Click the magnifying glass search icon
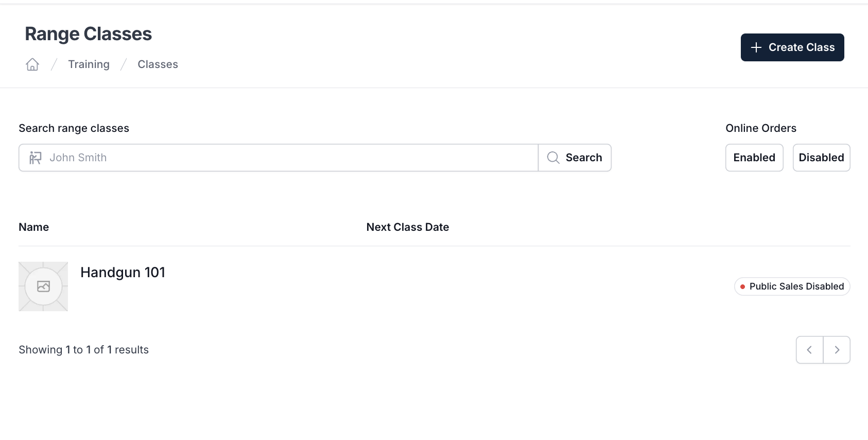The height and width of the screenshot is (440, 868). tap(553, 158)
